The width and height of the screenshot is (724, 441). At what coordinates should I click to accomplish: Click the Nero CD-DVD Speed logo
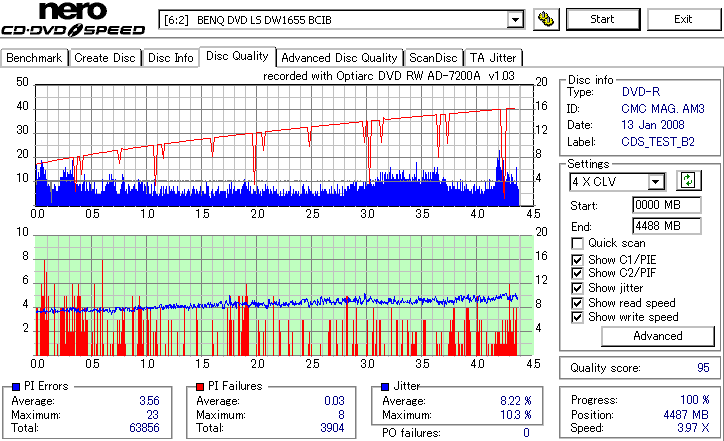[x=73, y=19]
